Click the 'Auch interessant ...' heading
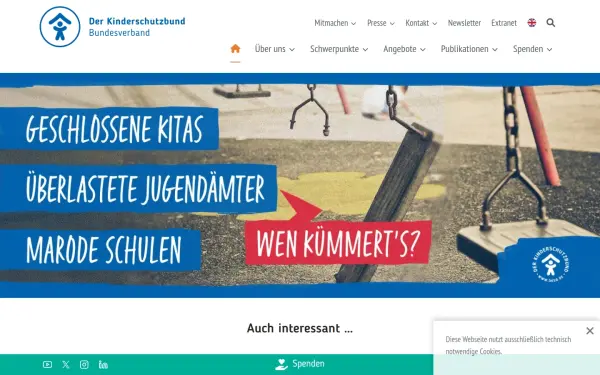Viewport: 600px width, 375px height. (300, 328)
